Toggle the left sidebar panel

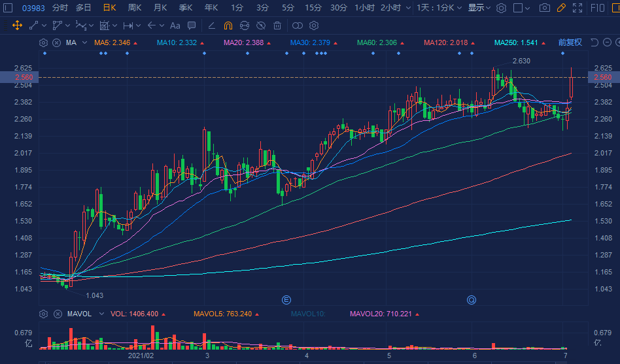click(8, 8)
